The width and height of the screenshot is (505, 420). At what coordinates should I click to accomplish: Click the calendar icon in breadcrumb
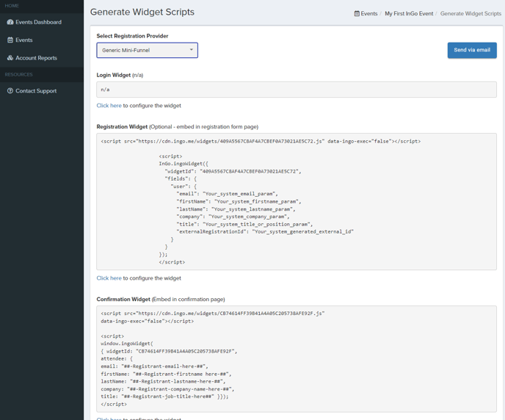pyautogui.click(x=357, y=13)
